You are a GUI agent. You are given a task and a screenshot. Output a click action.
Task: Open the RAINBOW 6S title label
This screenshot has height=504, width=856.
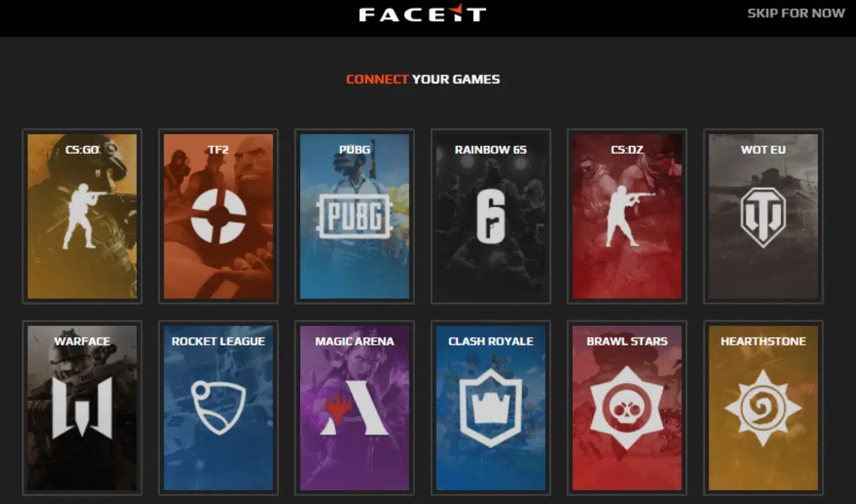(x=491, y=150)
